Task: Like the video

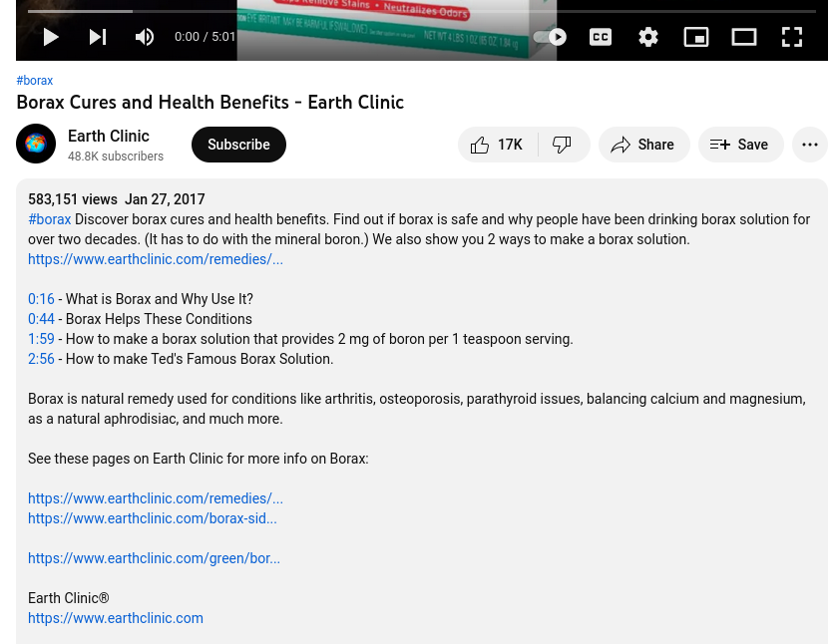Action: pos(497,145)
